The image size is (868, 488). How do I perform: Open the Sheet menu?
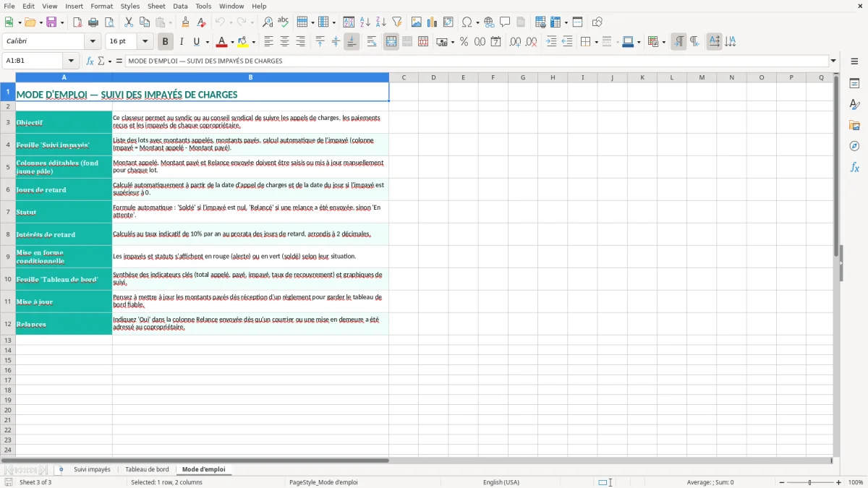(156, 6)
